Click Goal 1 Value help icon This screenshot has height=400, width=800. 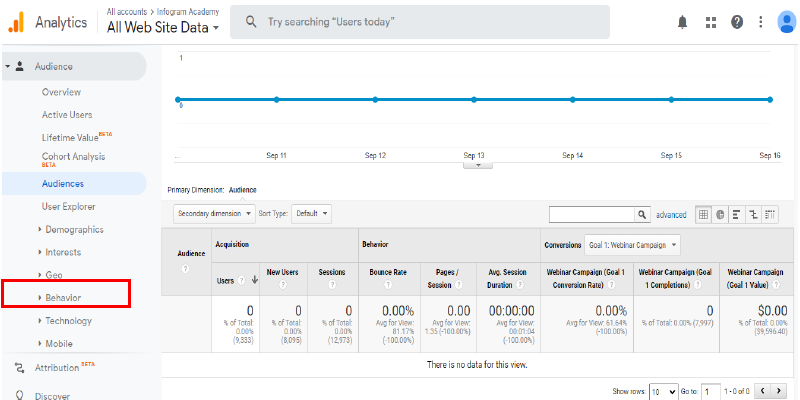pos(778,285)
